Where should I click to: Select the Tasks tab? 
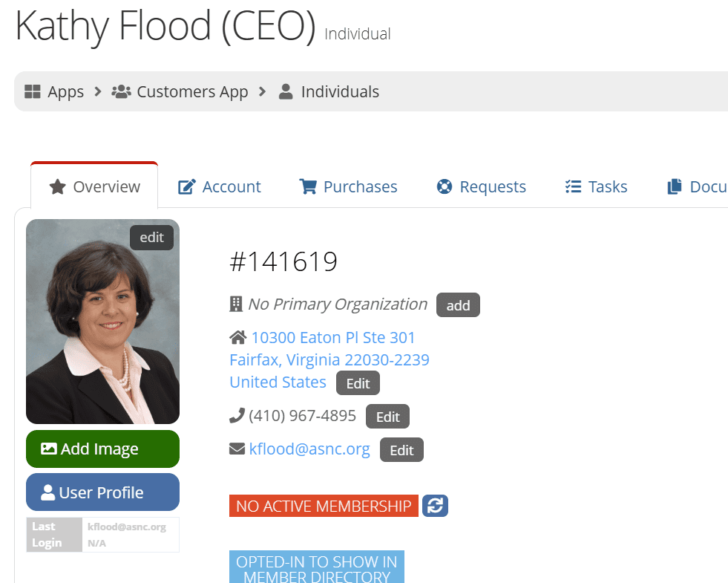tap(596, 186)
